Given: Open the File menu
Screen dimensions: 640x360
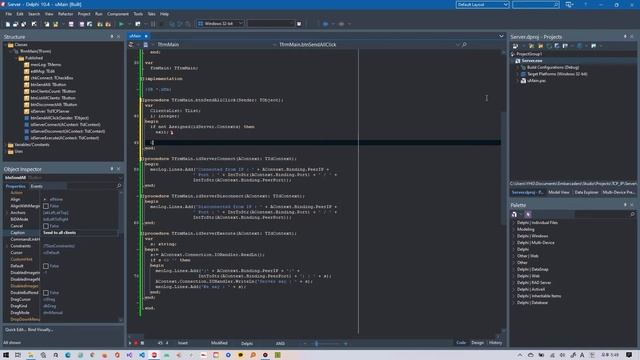Looking at the screenshot, I should click(9, 14).
